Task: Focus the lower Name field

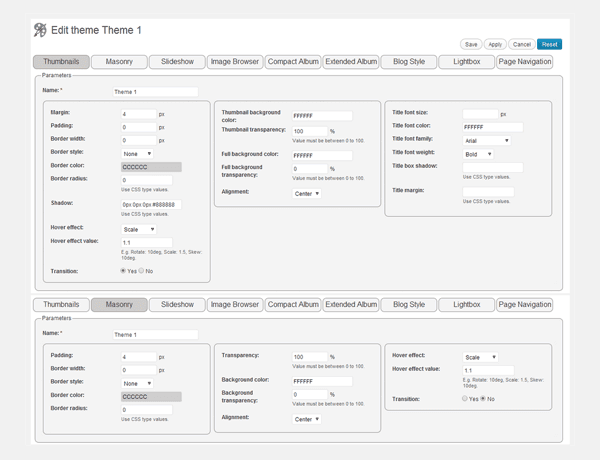Action: [x=155, y=334]
